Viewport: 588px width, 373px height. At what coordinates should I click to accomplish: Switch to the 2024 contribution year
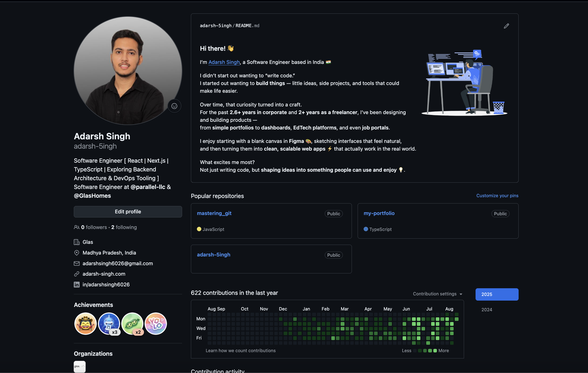(x=487, y=310)
